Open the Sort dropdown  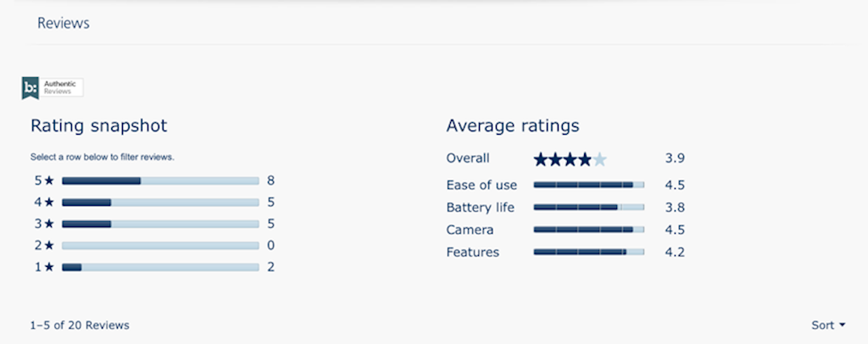pyautogui.click(x=828, y=325)
